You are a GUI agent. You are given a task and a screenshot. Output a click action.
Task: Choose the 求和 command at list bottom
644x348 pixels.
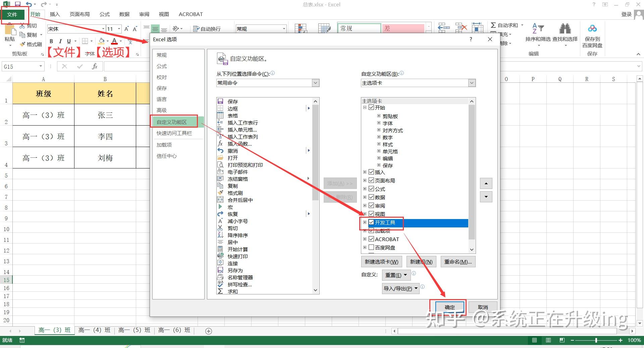[233, 291]
